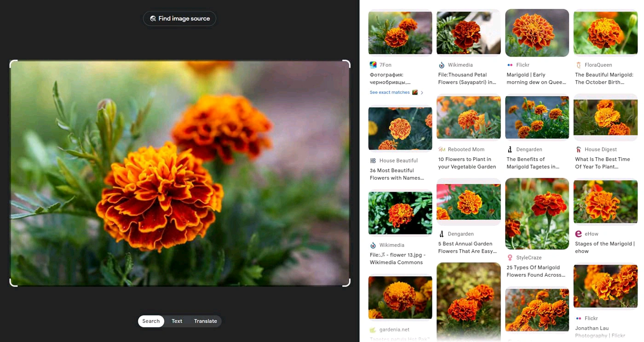Image resolution: width=644 pixels, height=342 pixels.
Task: Open 'flower 13.jpg - Wikimedia Commons' title
Action: coord(398,259)
